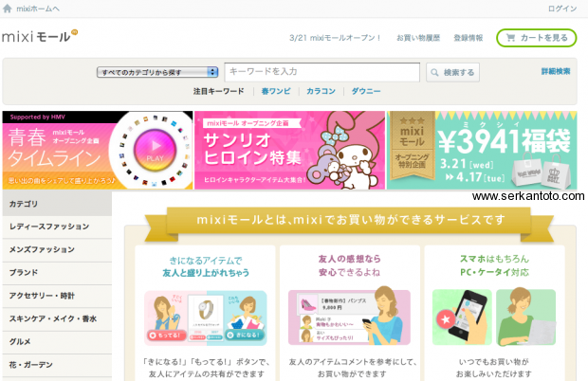Click the smartphone star illustration
Viewport: 588px width, 381px height.
pos(462,317)
